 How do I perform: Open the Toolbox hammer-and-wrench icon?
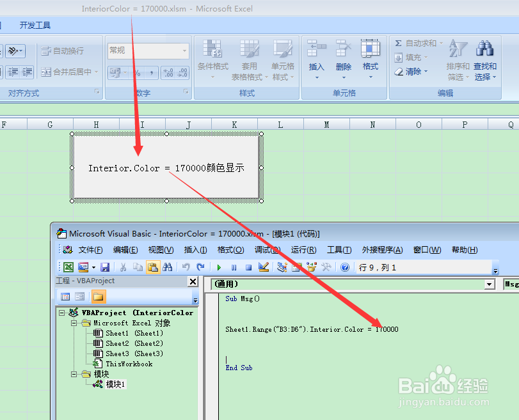coord(326,267)
